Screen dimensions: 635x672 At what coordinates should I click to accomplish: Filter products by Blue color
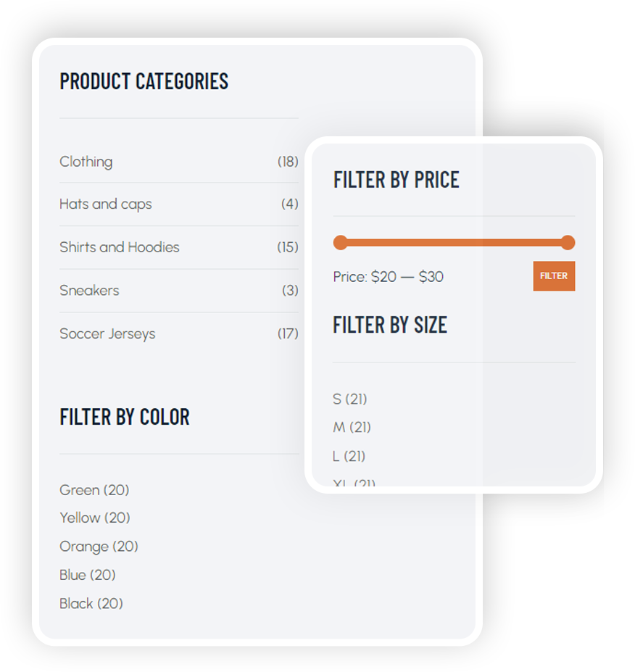88,575
